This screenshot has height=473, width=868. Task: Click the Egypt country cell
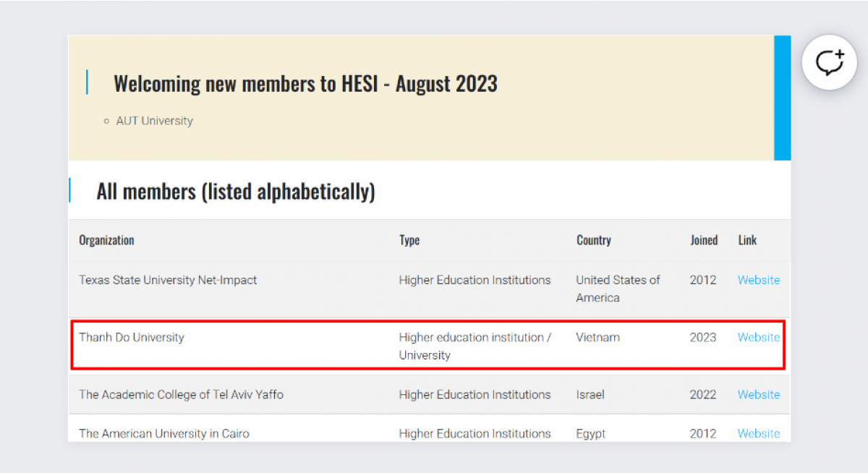pos(591,433)
